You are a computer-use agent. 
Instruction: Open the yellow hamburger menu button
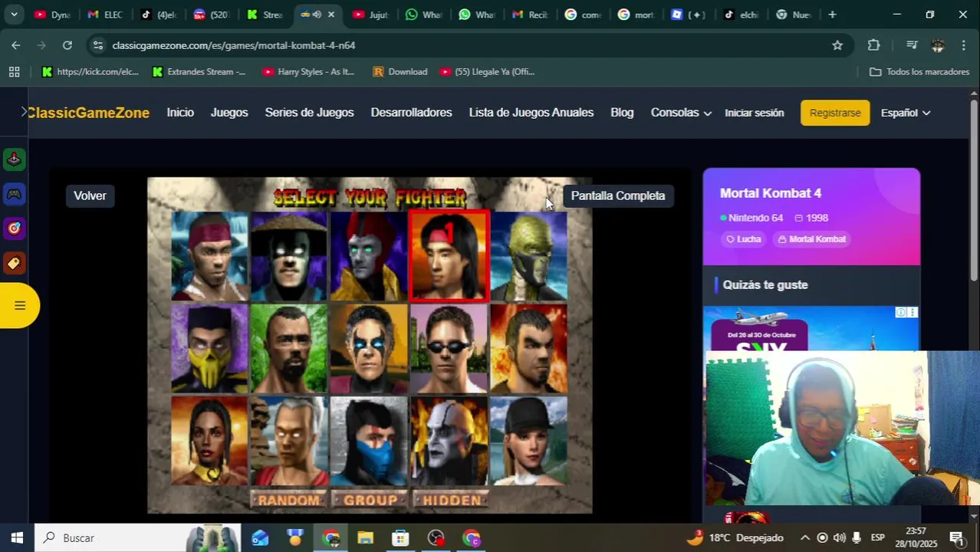[x=19, y=305]
